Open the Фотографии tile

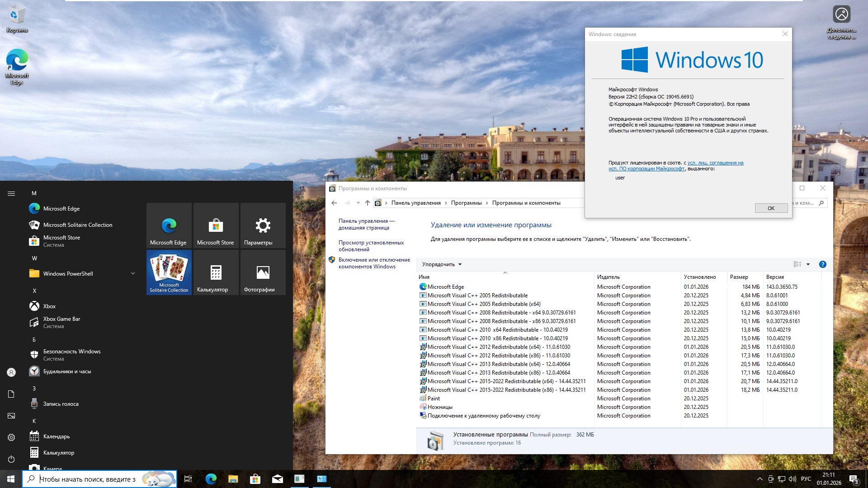(263, 272)
